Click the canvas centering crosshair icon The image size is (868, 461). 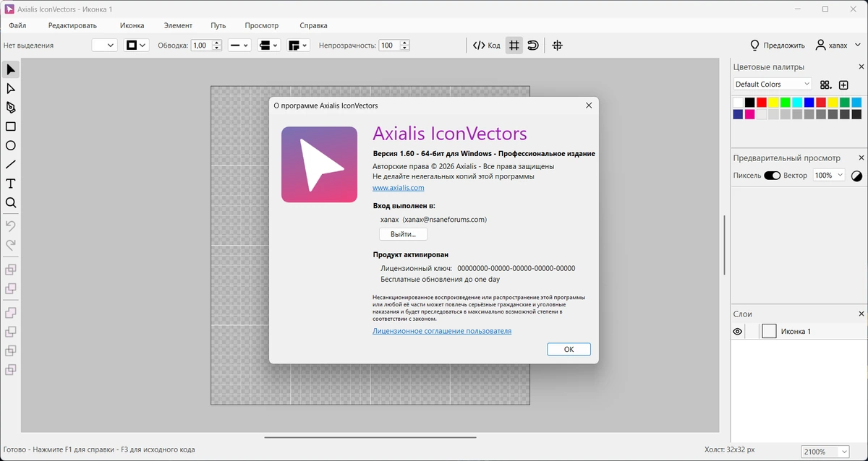coord(557,45)
